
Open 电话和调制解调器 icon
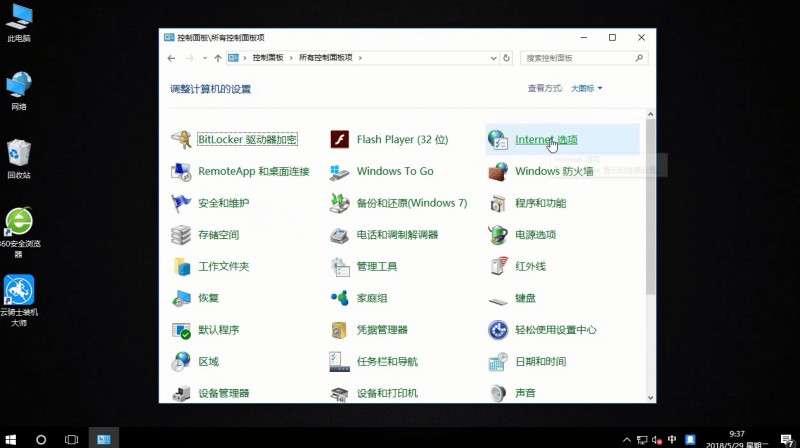(339, 235)
